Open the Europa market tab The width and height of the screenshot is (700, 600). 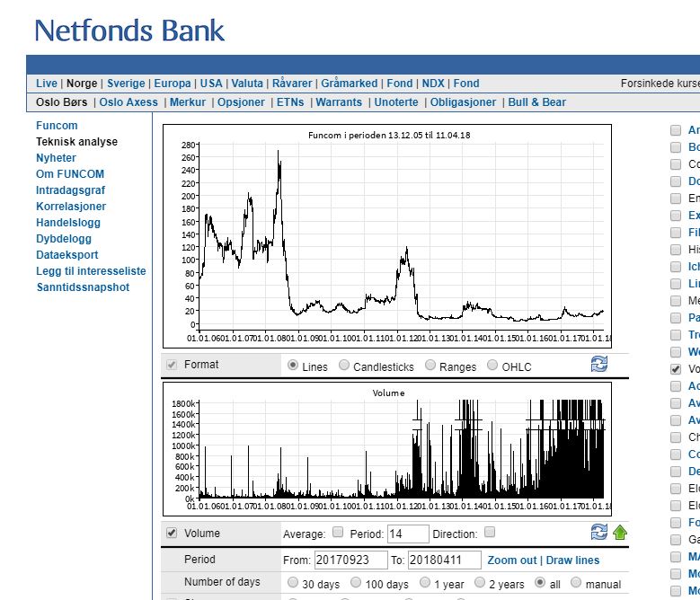(173, 84)
